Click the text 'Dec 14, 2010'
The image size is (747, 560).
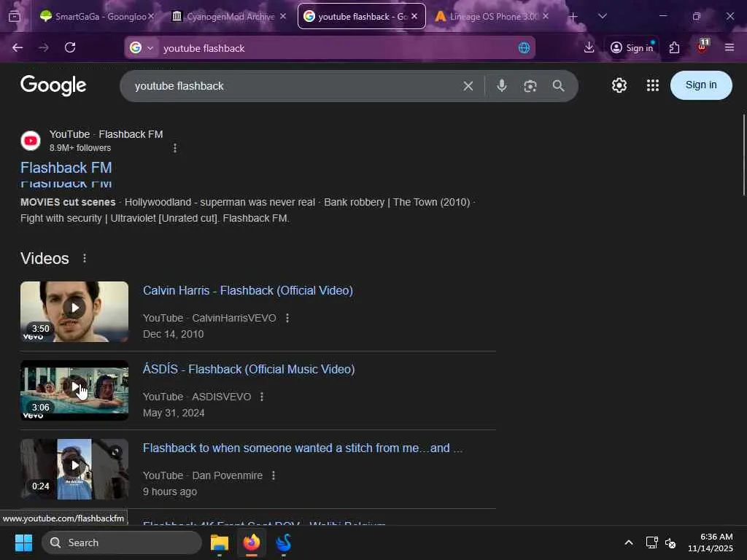coord(174,334)
